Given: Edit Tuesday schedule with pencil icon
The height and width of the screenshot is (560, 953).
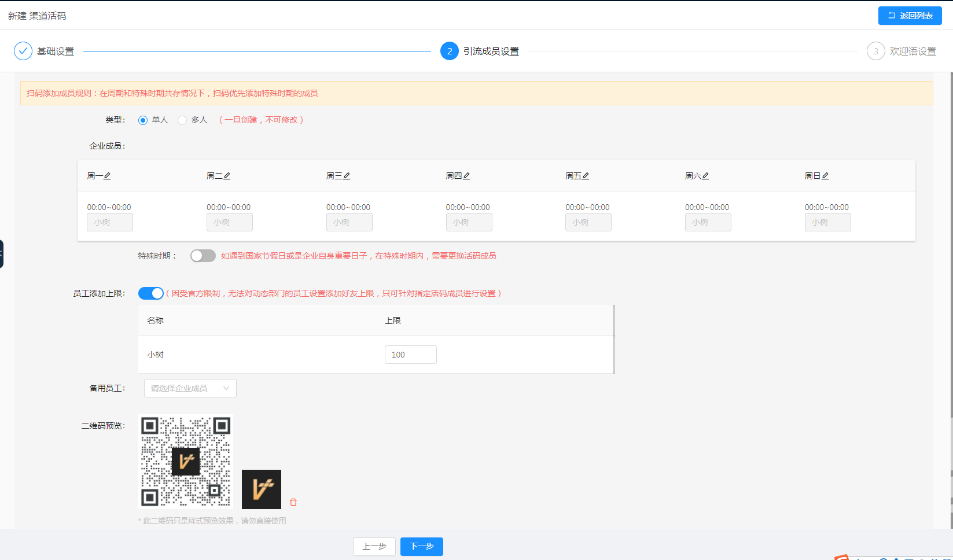Looking at the screenshot, I should 227,176.
